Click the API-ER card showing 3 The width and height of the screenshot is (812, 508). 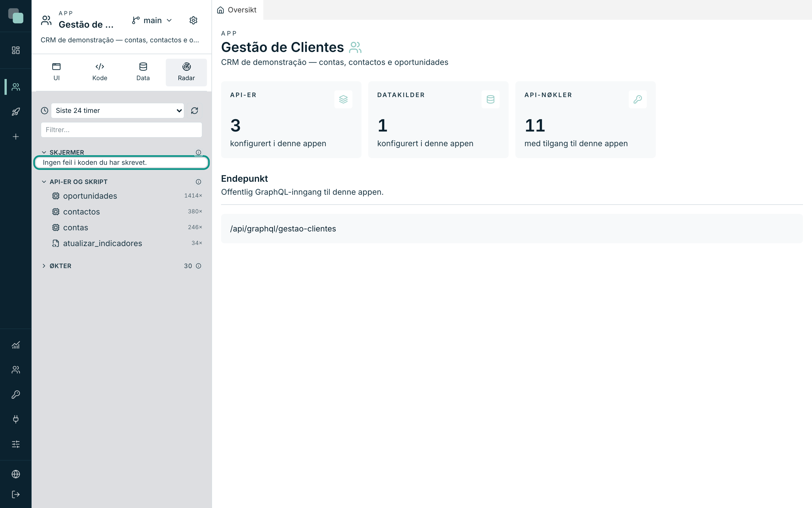coord(291,120)
